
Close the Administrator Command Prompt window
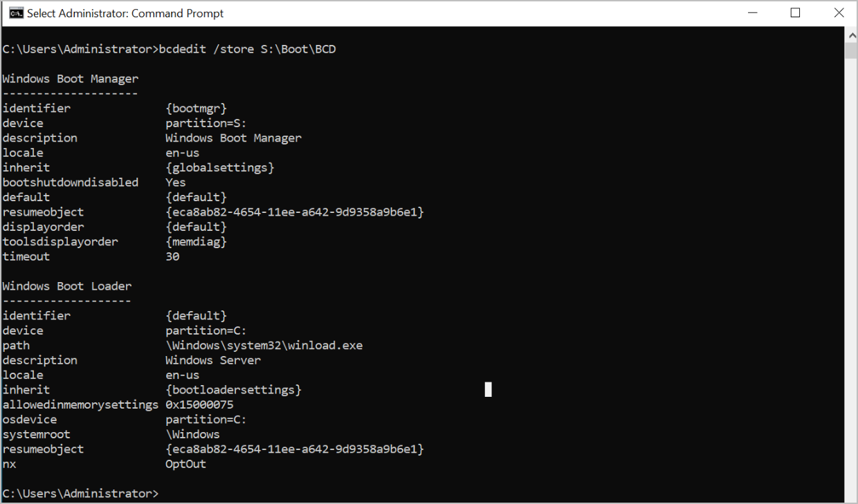click(839, 12)
